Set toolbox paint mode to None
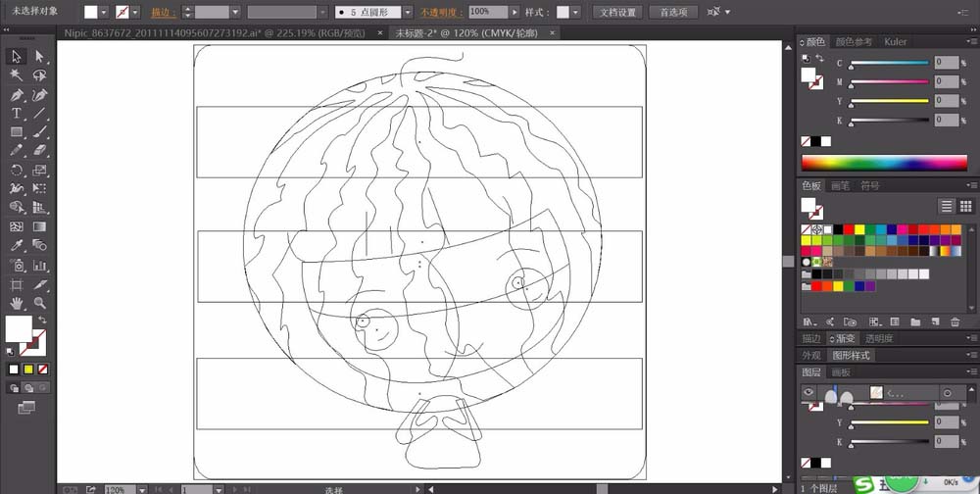Screen dimensions: 980x494 (x=42, y=370)
